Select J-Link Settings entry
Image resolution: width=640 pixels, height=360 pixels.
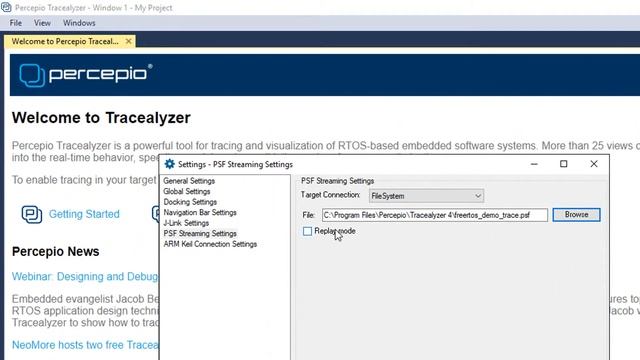click(186, 223)
